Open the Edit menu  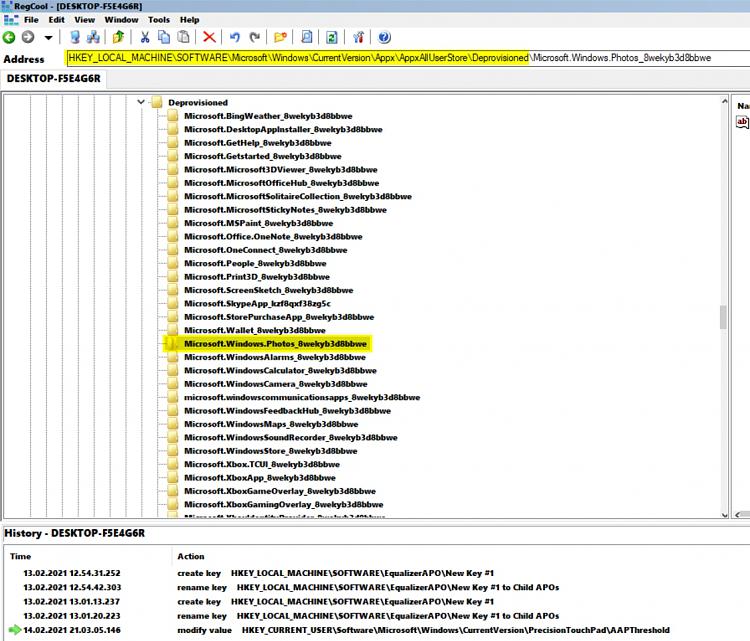(x=56, y=20)
